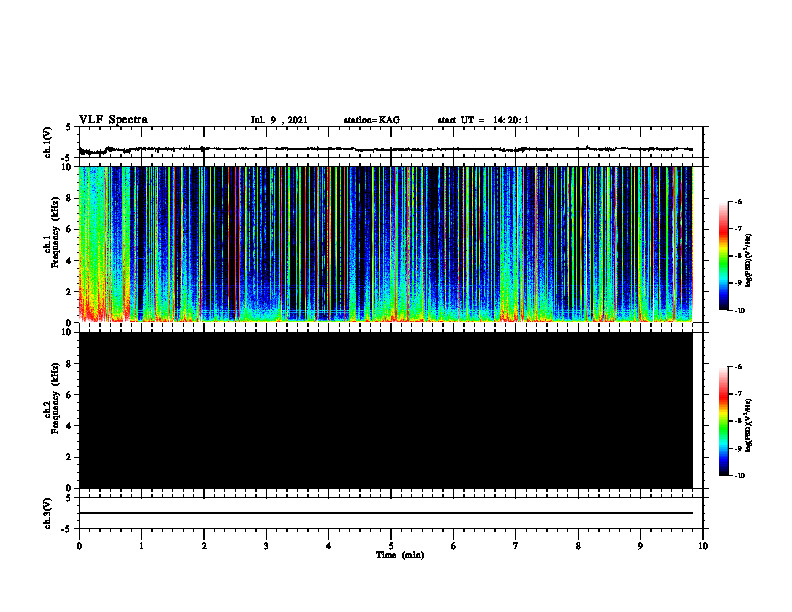Click the ch.1 spectrogram "0" kHz tick label
The height and width of the screenshot is (612, 792).
[x=71, y=323]
